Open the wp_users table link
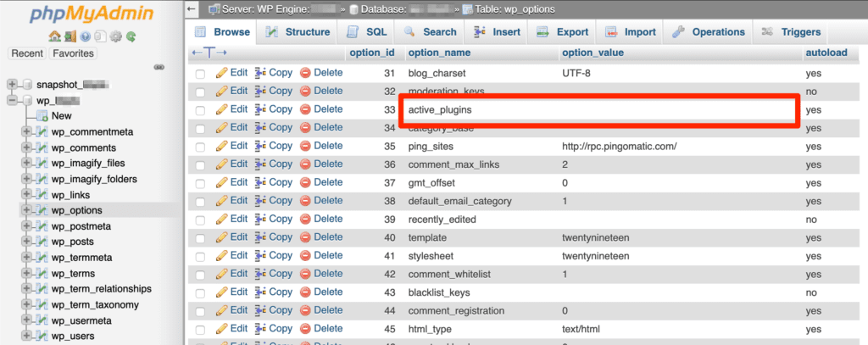The width and height of the screenshot is (868, 345). coord(72,337)
